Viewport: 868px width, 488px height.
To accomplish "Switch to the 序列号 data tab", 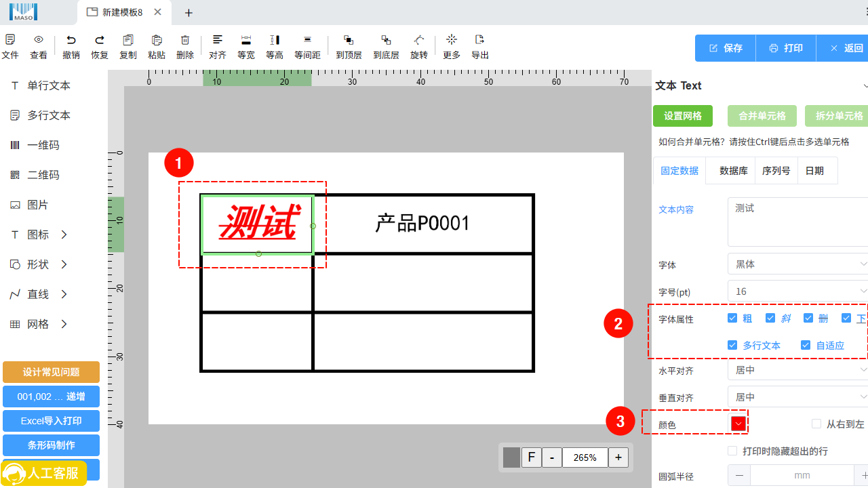I will (x=776, y=170).
